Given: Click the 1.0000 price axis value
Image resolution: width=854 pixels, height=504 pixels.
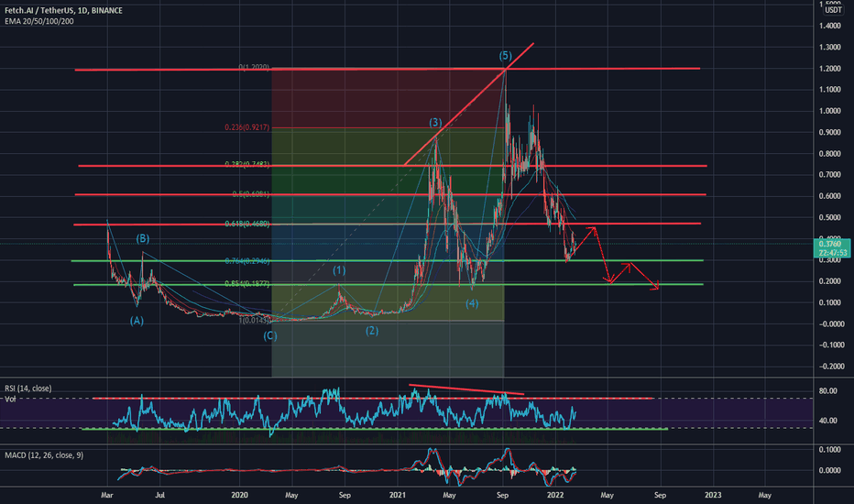Looking at the screenshot, I should pos(829,111).
